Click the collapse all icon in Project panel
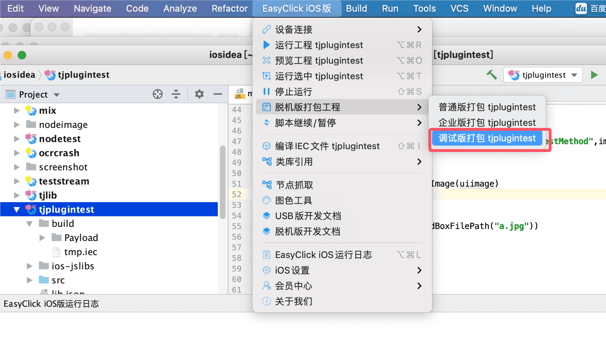This screenshot has width=606, height=364. 176,94
